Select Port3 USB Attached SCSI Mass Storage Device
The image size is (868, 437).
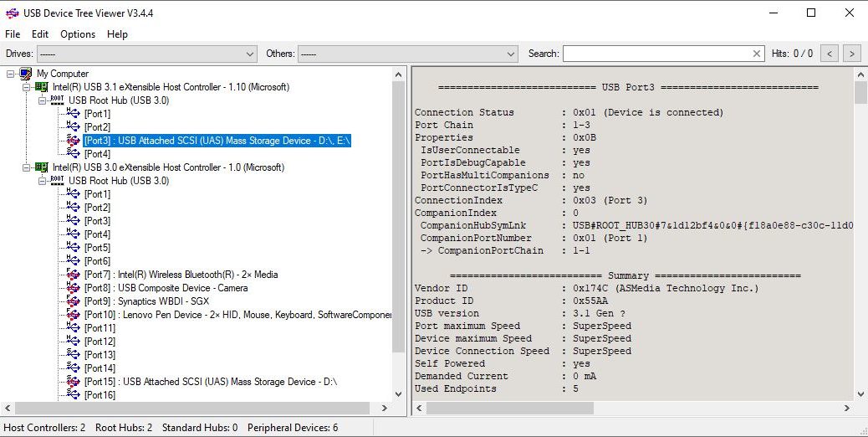coord(217,141)
